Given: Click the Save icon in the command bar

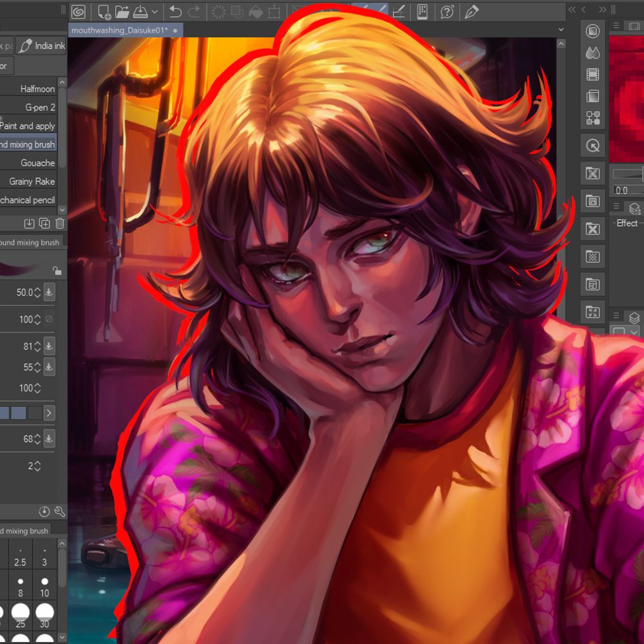Looking at the screenshot, I should coord(140,12).
